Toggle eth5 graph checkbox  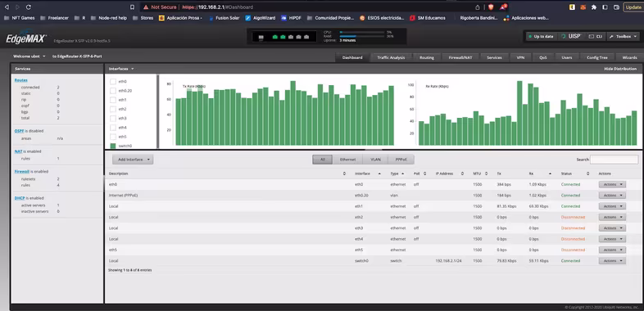[x=113, y=137]
